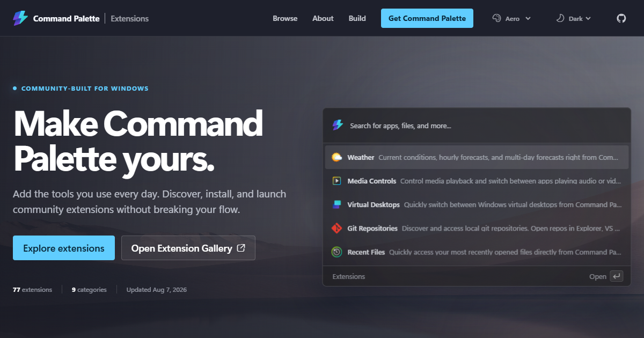Screen dimensions: 644x338
Task: Select the Weather result row
Action: (477, 157)
